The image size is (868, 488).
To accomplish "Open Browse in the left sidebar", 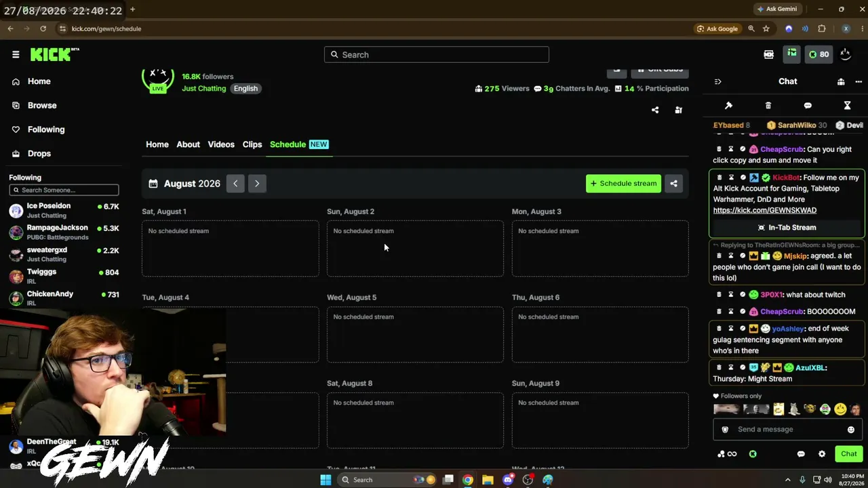I will tap(41, 105).
